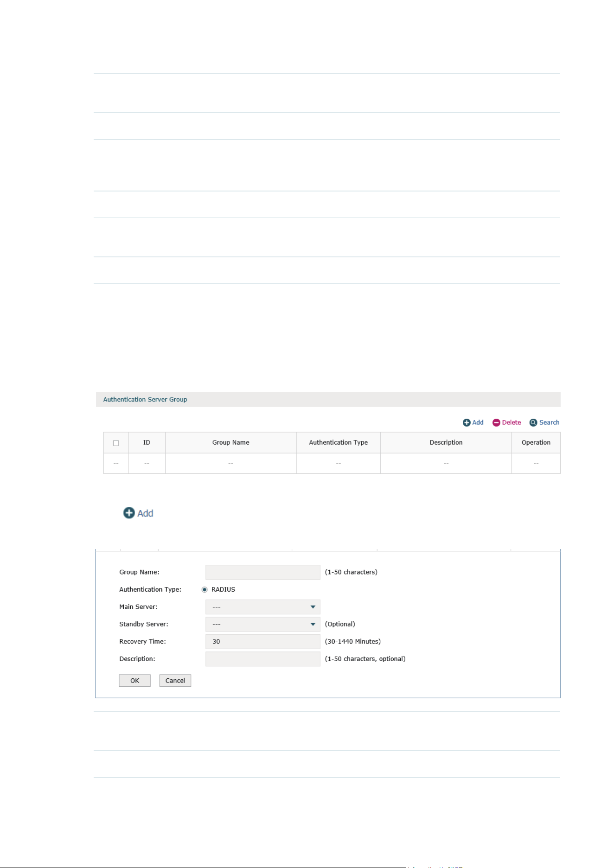Image resolution: width=614 pixels, height=868 pixels.
Task: Click the Authentication Type column header
Action: [339, 442]
